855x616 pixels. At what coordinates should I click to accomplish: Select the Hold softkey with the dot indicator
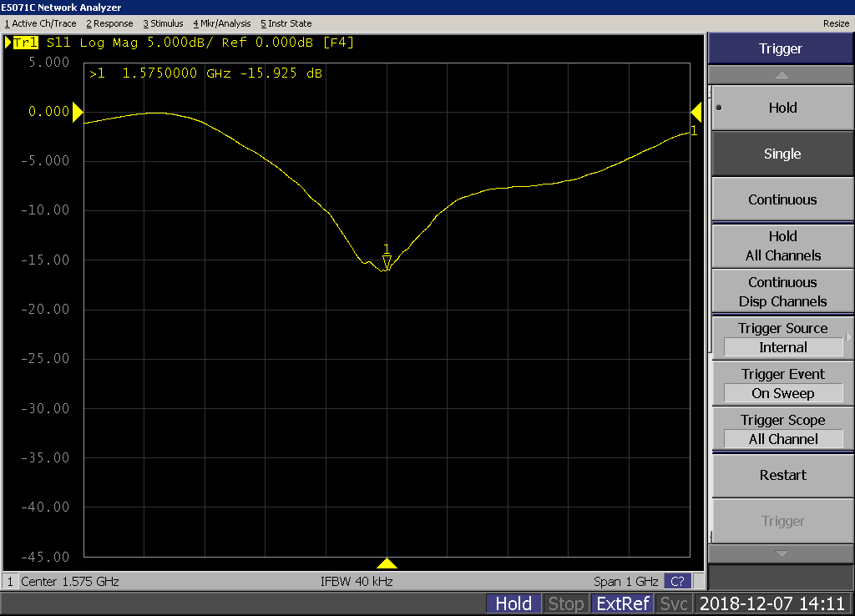tap(782, 108)
